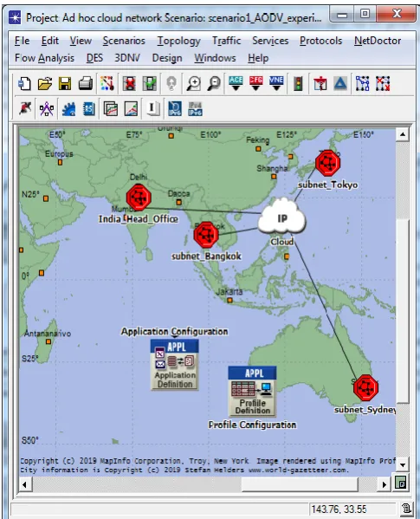The width and height of the screenshot is (420, 519).
Task: Click the horizontal scrollbar right arrow
Action: pos(384,484)
